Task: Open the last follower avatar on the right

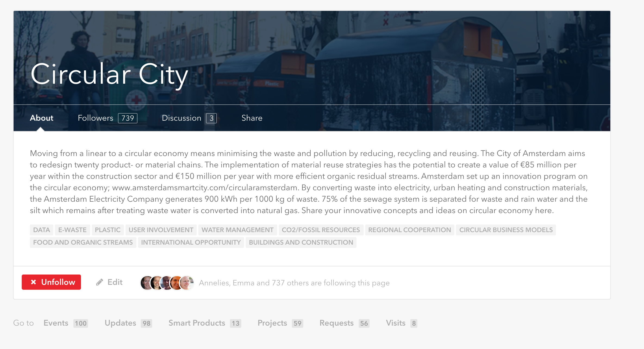Action: [187, 283]
